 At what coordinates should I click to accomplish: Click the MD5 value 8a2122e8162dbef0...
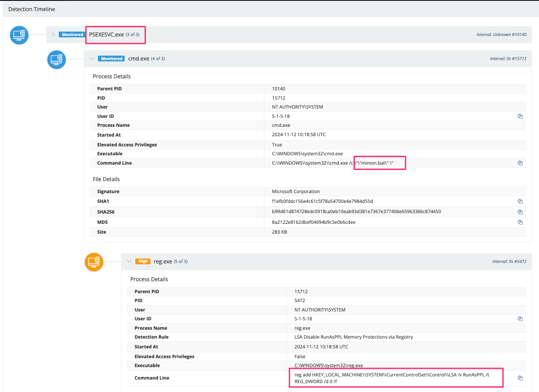[x=313, y=222]
